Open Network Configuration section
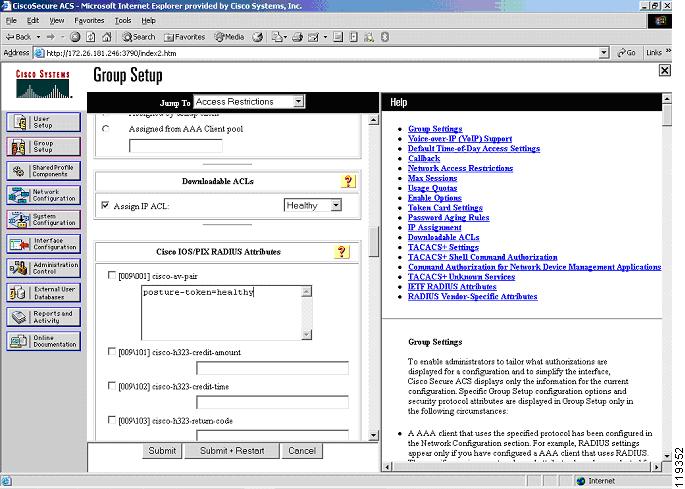 point(43,195)
